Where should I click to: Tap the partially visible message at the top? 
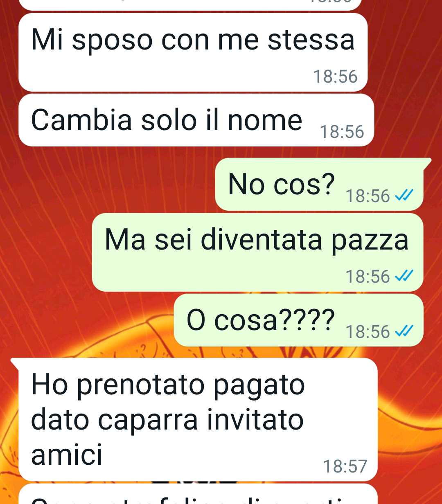pyautogui.click(x=190, y=5)
